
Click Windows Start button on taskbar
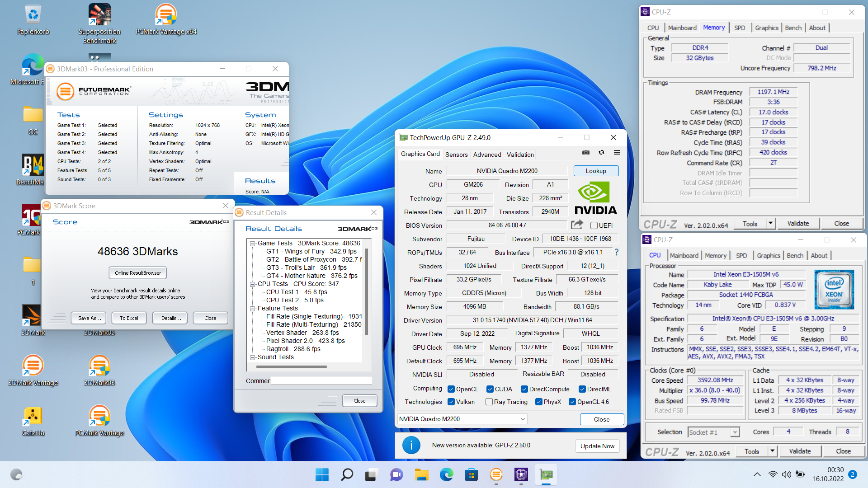322,474
